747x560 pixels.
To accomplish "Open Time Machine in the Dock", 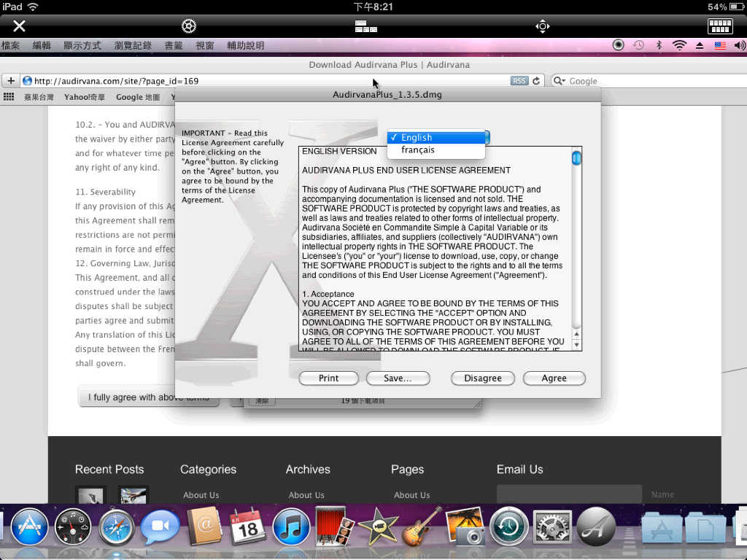I will (508, 526).
